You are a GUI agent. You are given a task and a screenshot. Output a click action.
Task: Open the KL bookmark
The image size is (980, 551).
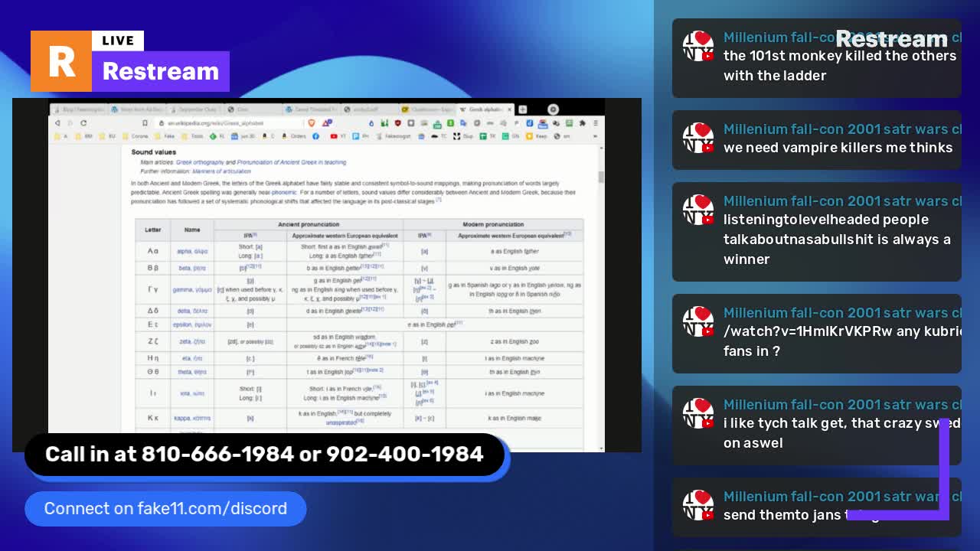point(217,136)
